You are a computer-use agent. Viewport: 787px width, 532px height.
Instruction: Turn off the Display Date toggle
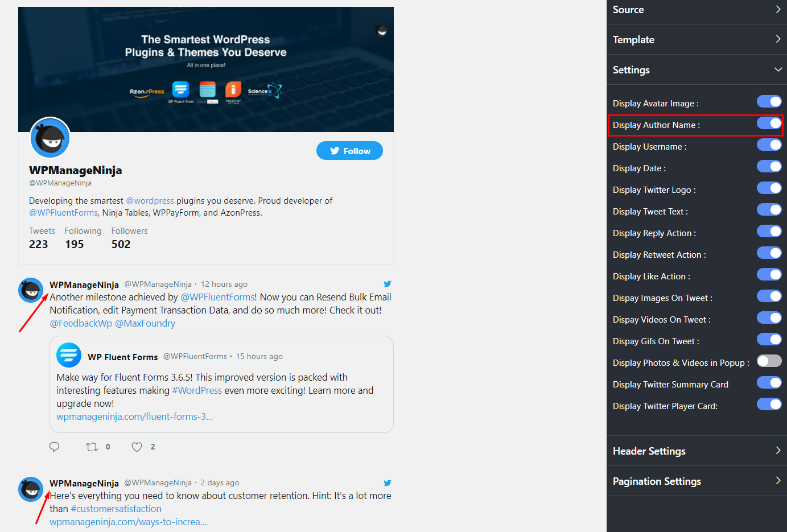pos(769,166)
